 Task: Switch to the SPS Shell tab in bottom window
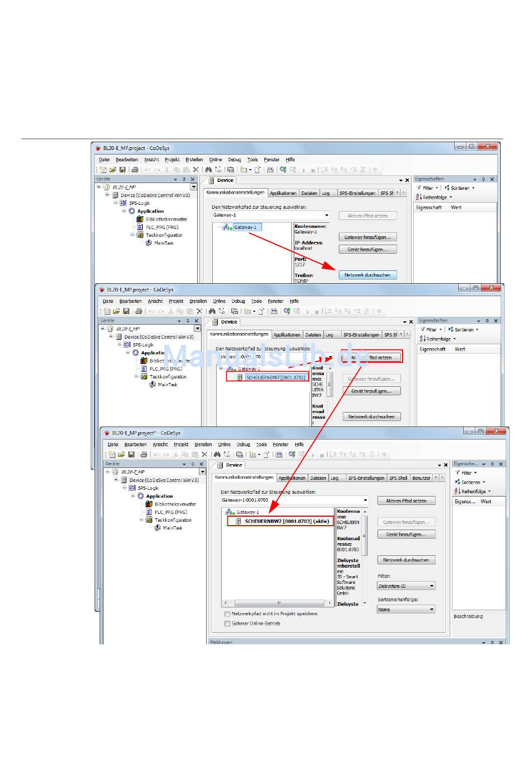click(x=398, y=478)
